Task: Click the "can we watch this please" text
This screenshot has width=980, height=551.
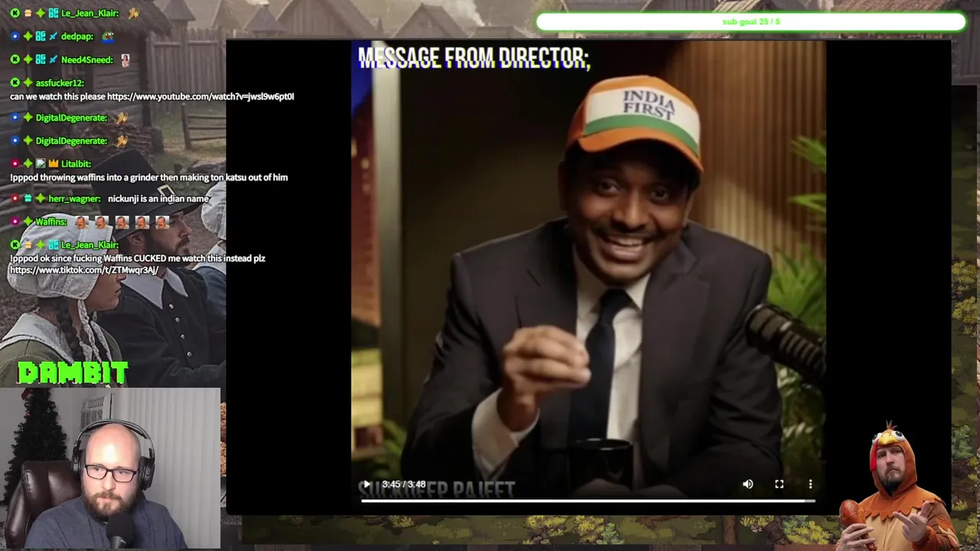Action: [57, 96]
